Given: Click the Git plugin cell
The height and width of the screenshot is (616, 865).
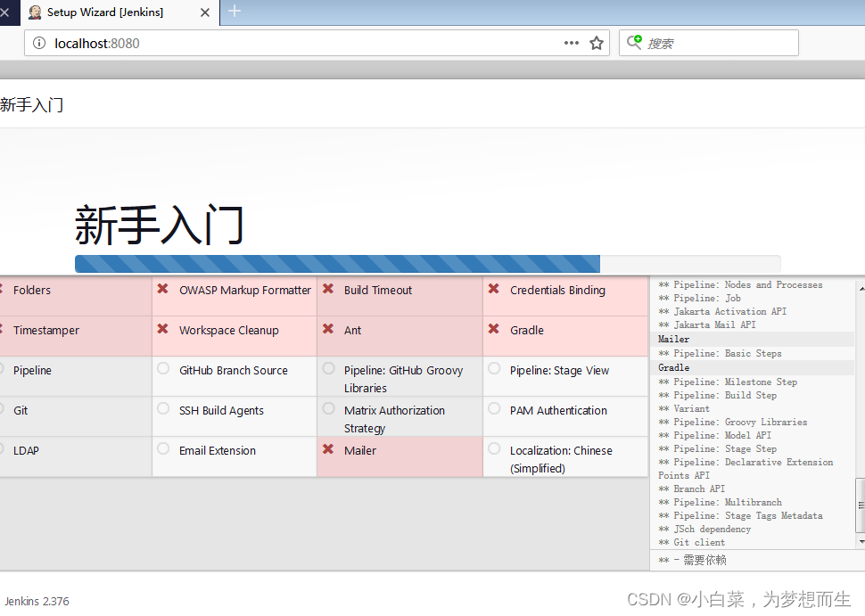Looking at the screenshot, I should 76,417.
